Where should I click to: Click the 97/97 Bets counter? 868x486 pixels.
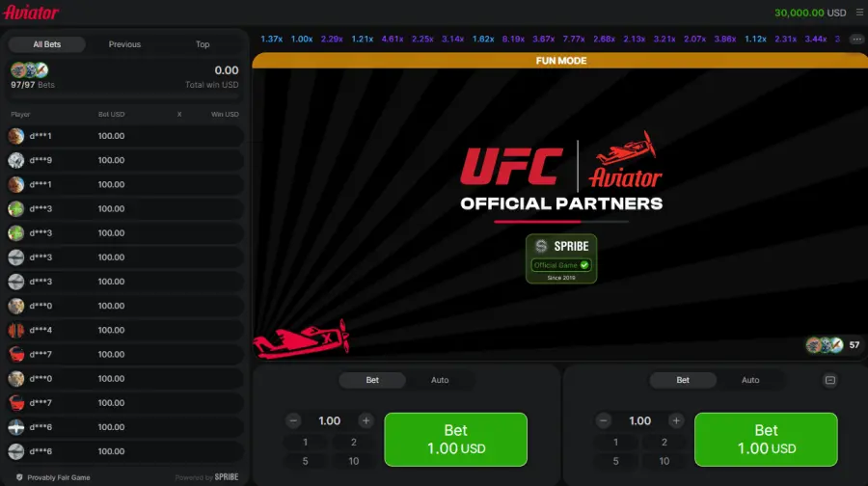click(x=33, y=85)
